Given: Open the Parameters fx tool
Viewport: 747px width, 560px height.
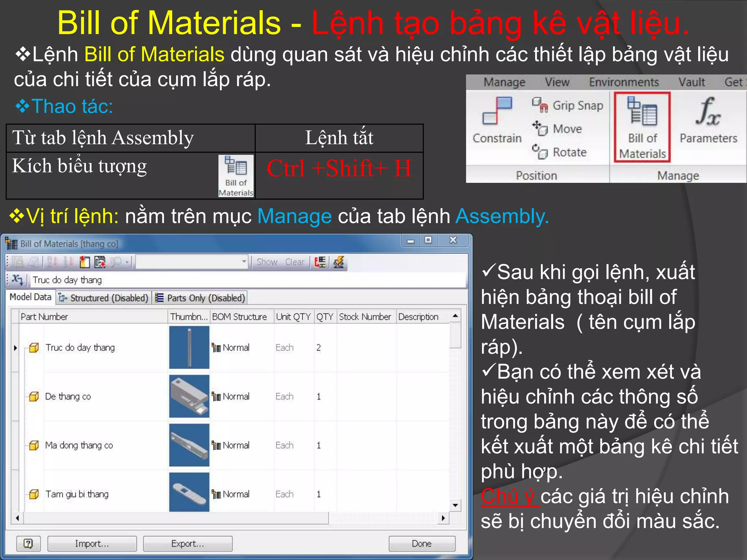Looking at the screenshot, I should [708, 120].
